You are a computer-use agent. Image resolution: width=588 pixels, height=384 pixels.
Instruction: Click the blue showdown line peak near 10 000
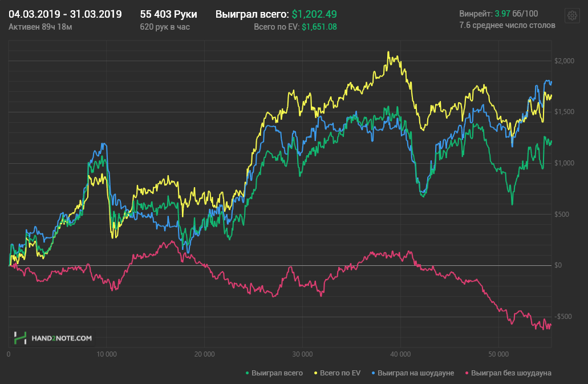tap(103, 143)
